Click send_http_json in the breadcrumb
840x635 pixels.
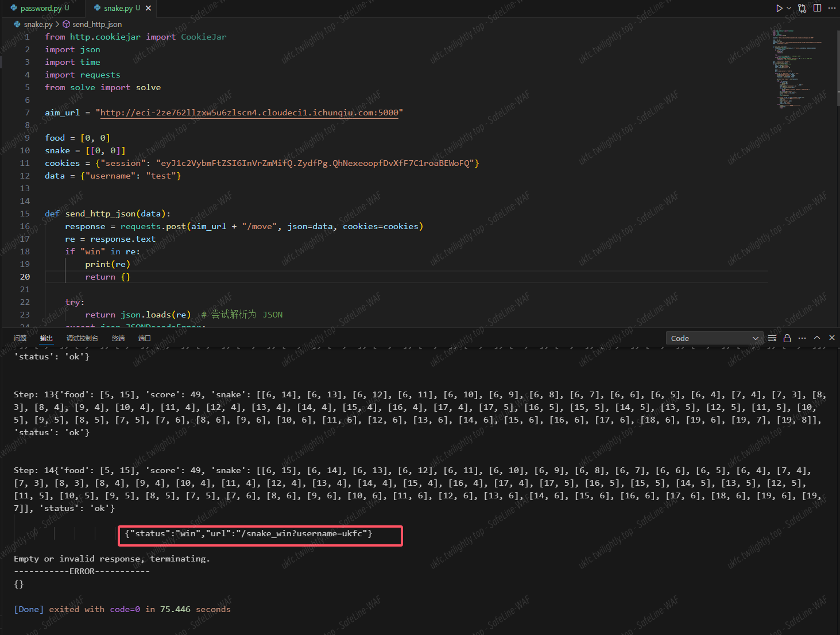96,24
